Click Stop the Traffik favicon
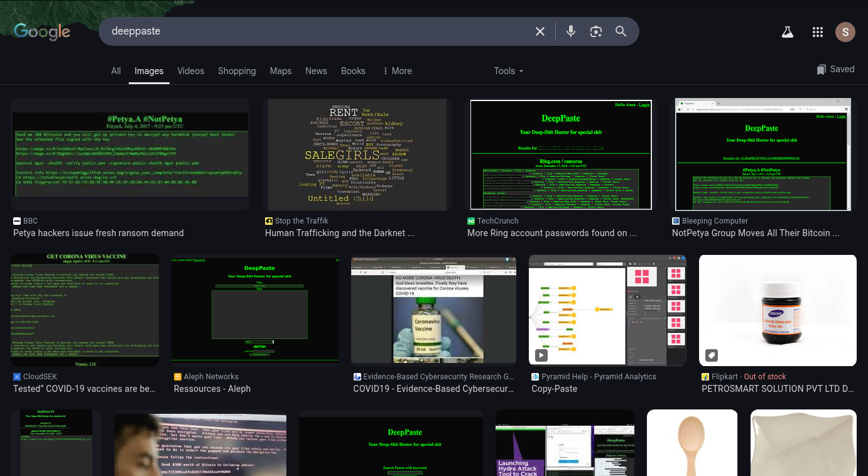 coord(269,221)
